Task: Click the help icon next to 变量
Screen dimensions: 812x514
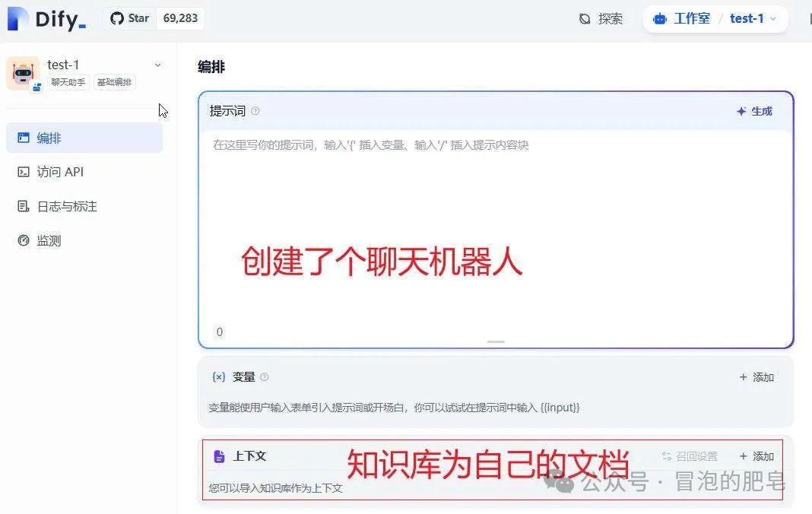Action: pyautogui.click(x=265, y=377)
